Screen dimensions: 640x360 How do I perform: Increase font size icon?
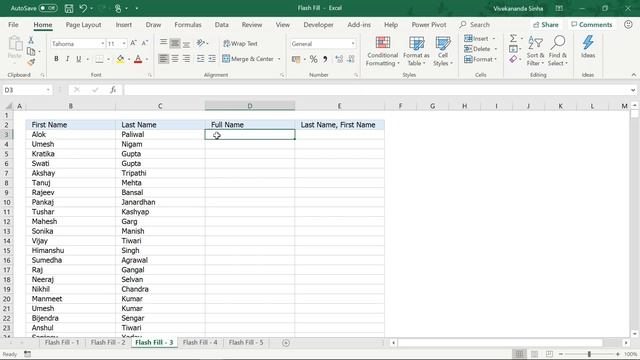[133, 43]
